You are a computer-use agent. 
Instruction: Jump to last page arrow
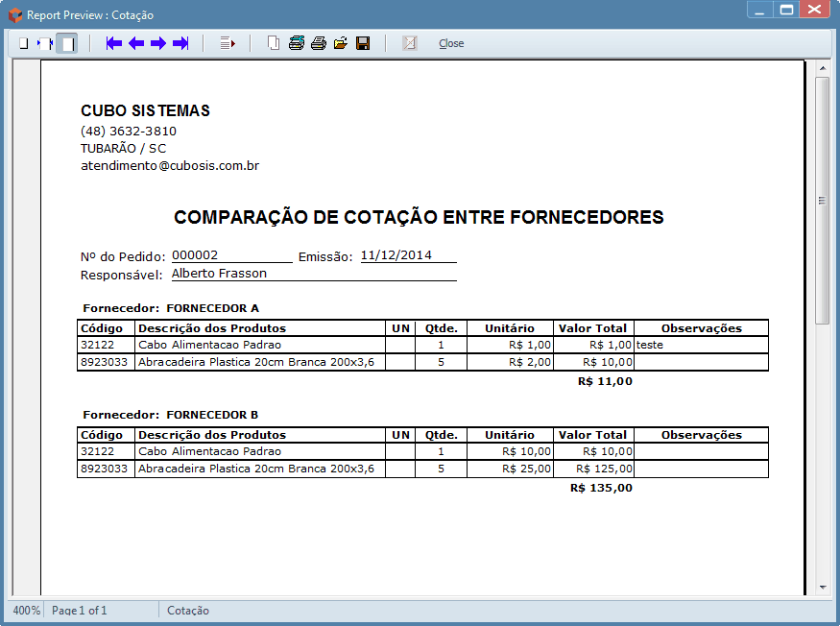[x=180, y=43]
